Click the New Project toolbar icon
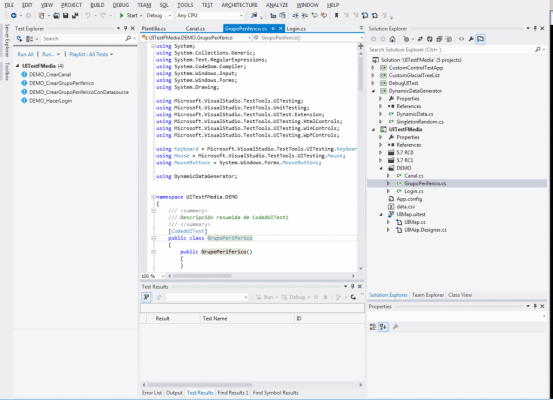The width and height of the screenshot is (553, 400). tap(42, 16)
